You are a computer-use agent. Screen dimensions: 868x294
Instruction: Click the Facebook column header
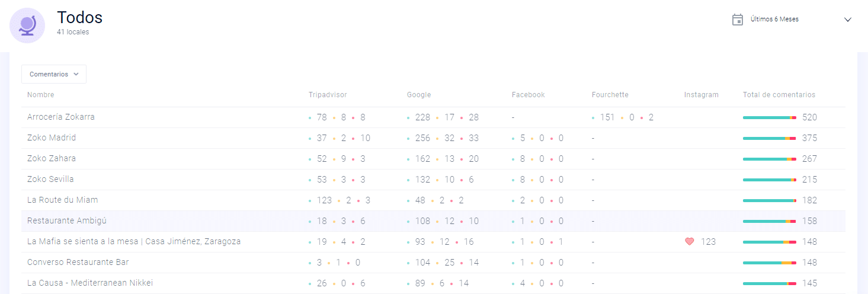tap(529, 95)
